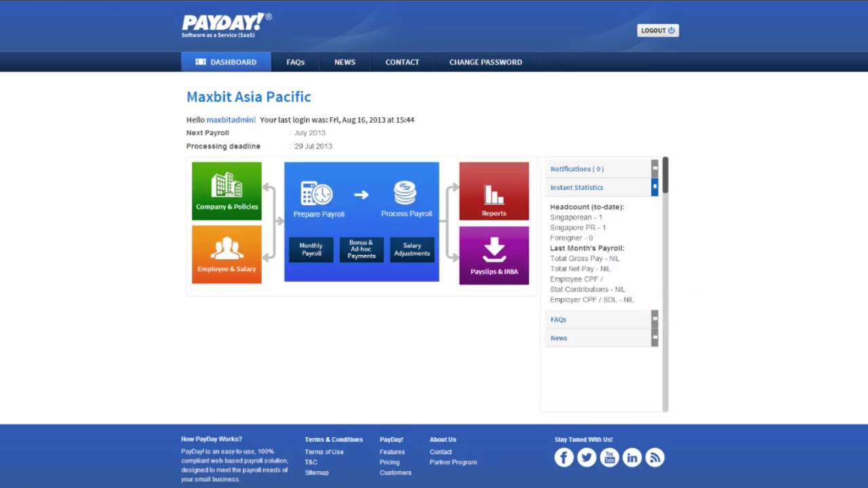
Task: Click 'Total Net Pay - NIL' line
Action: tap(580, 269)
